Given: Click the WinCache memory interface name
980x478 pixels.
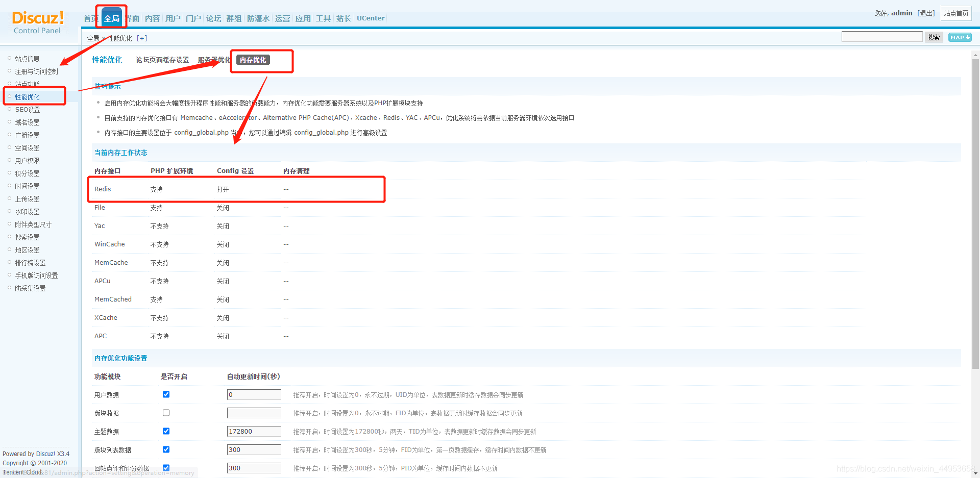Looking at the screenshot, I should pos(109,244).
